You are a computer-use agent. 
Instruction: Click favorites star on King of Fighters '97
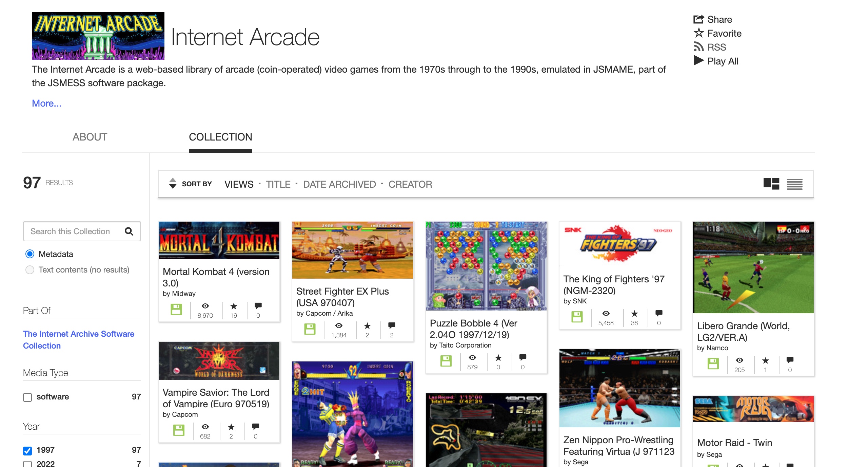[634, 314]
